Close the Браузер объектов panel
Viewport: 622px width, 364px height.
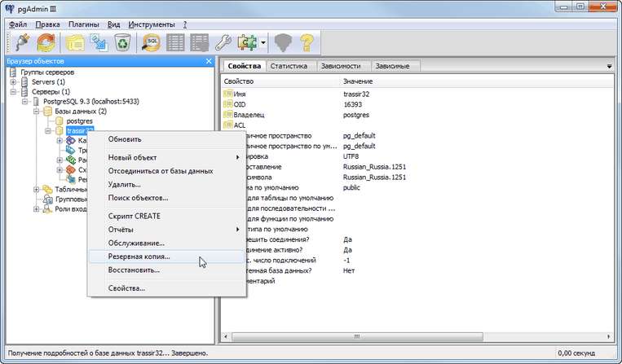click(209, 61)
